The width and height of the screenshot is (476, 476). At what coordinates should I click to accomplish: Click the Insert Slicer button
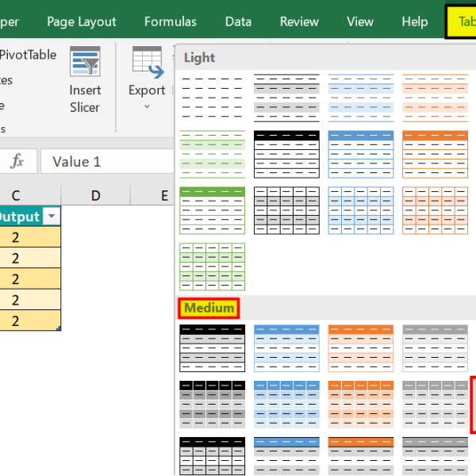pyautogui.click(x=85, y=80)
